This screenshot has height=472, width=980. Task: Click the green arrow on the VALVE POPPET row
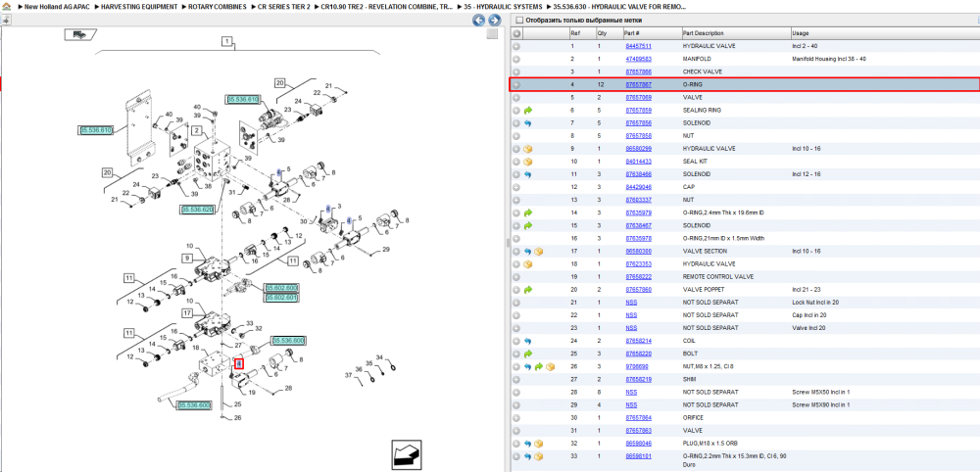point(528,290)
